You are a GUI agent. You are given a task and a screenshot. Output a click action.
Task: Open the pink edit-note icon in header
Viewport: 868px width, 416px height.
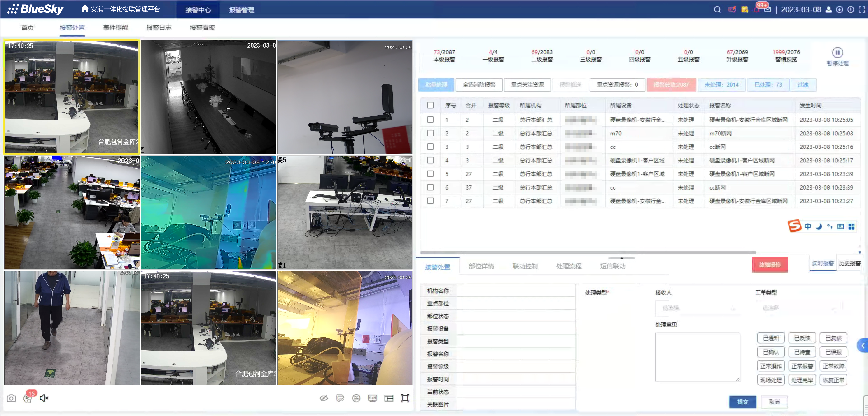pyautogui.click(x=732, y=9)
